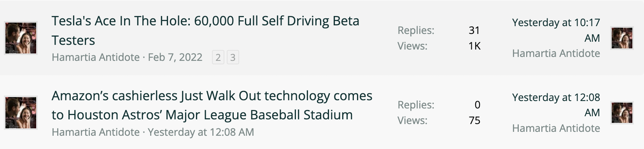Jump to latest post Yesterday at 10:17 AM
Image resolution: width=644 pixels, height=149 pixels.
(556, 30)
